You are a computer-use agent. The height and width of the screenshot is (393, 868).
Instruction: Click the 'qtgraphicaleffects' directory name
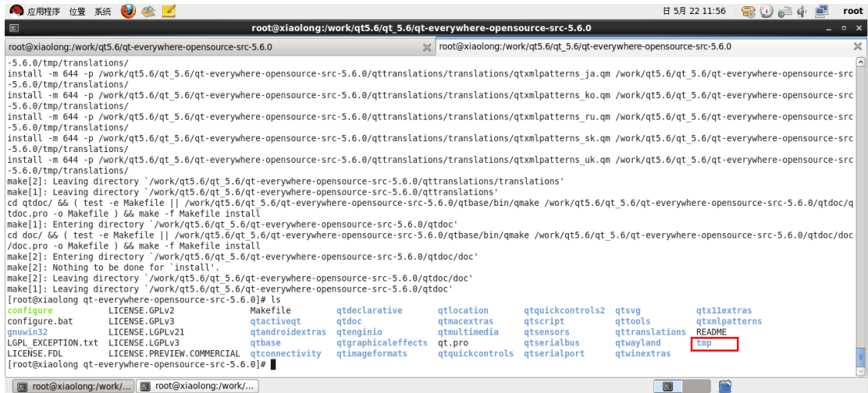(382, 342)
